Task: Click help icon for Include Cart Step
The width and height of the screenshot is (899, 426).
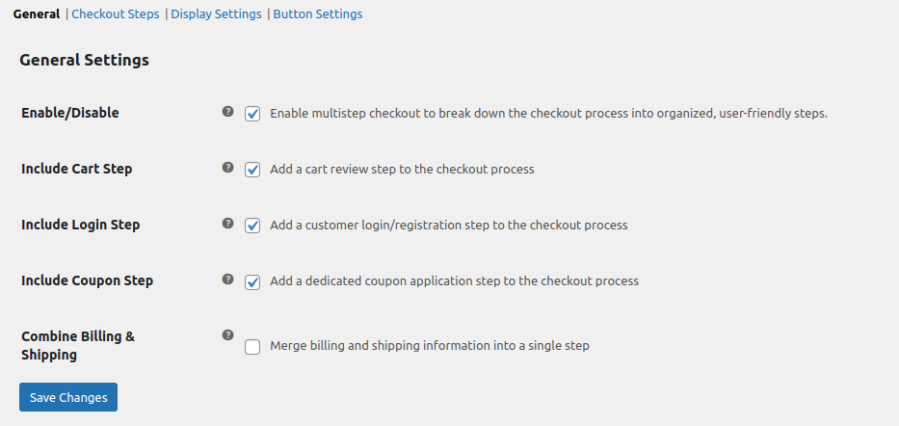Action: click(x=228, y=168)
